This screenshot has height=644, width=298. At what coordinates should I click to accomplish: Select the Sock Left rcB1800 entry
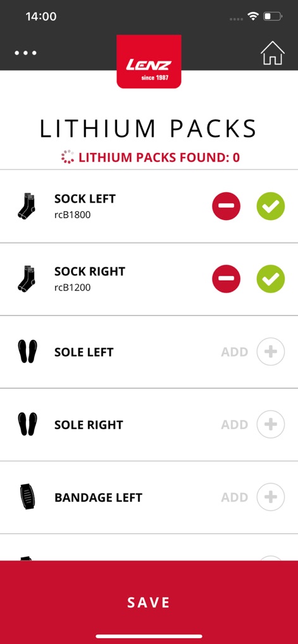149,206
